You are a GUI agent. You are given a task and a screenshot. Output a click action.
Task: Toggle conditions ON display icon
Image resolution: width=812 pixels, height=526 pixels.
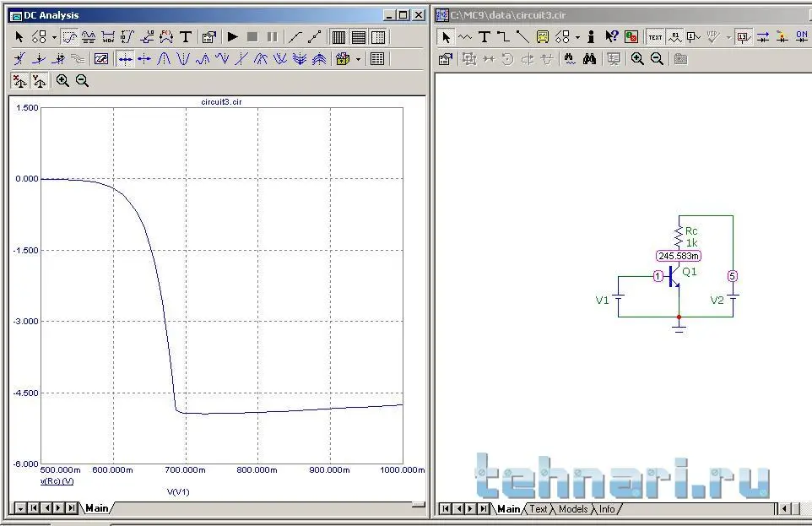[x=802, y=37]
